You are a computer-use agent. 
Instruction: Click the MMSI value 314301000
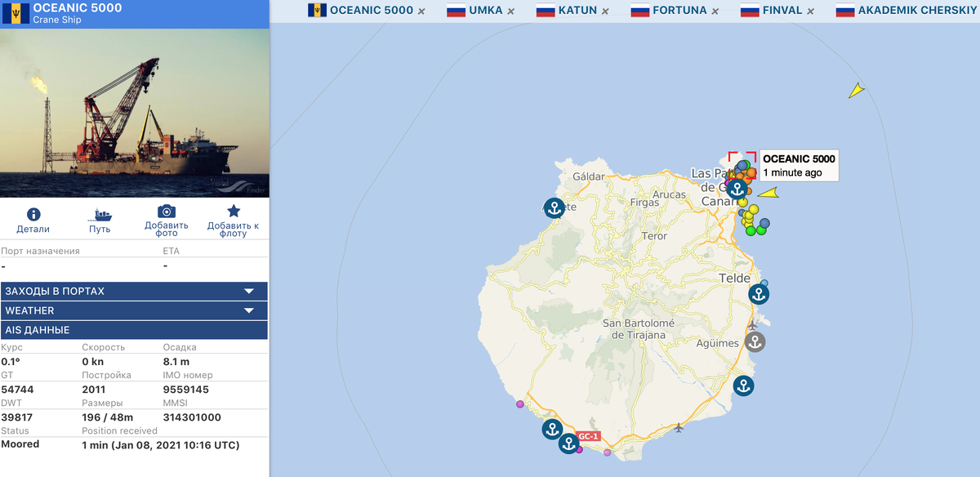[x=192, y=417]
